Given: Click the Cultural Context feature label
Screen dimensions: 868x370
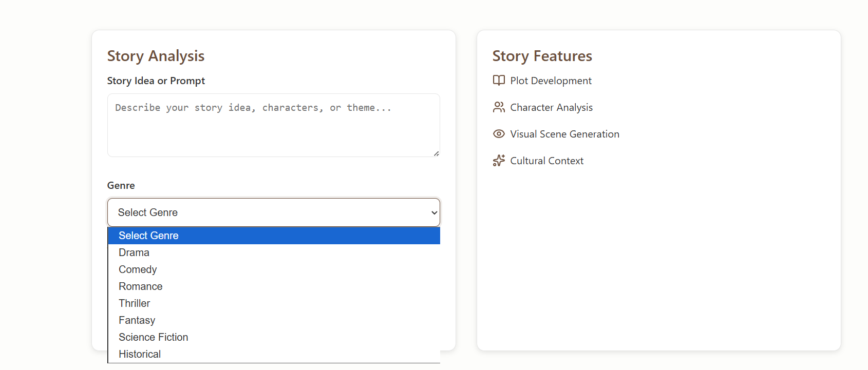Looking at the screenshot, I should [x=546, y=161].
